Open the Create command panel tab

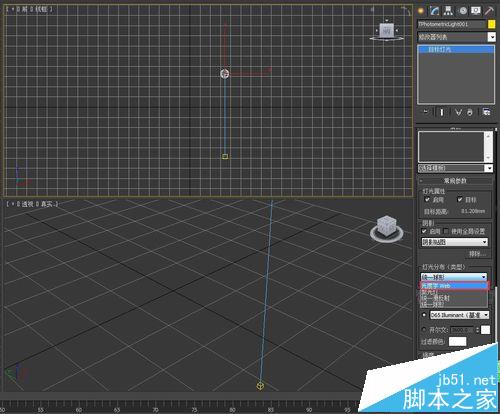coord(421,11)
